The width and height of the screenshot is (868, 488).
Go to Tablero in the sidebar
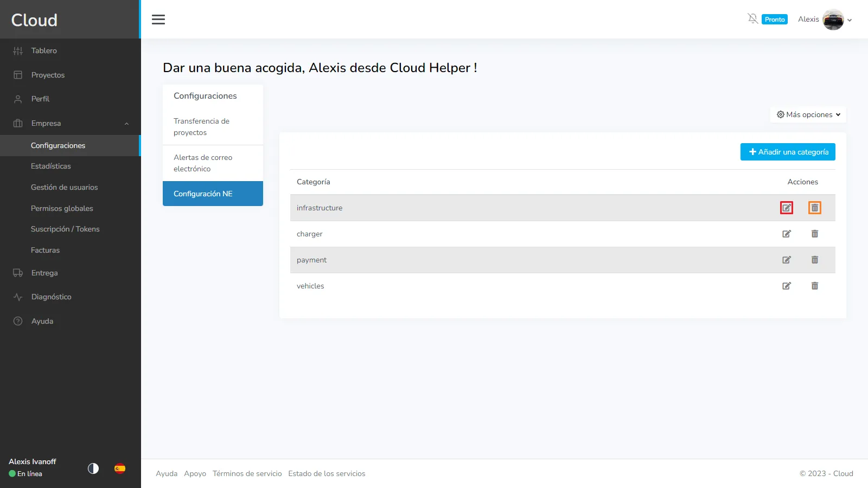[x=44, y=50]
